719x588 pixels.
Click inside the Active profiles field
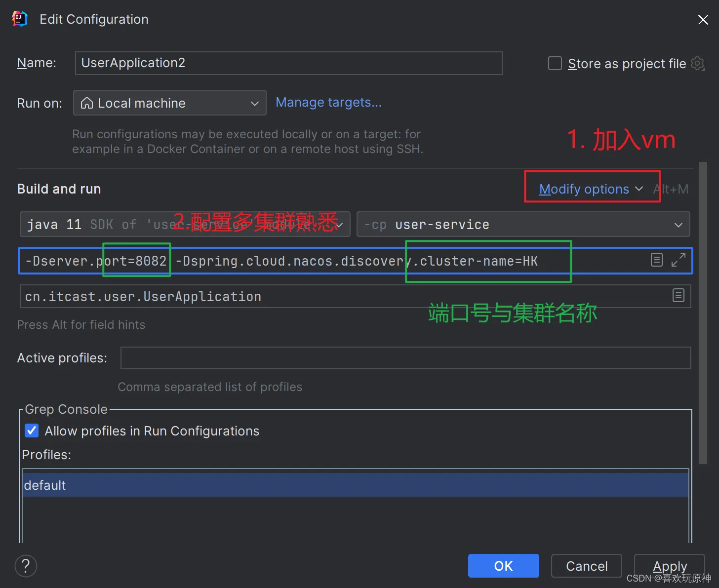click(x=405, y=358)
